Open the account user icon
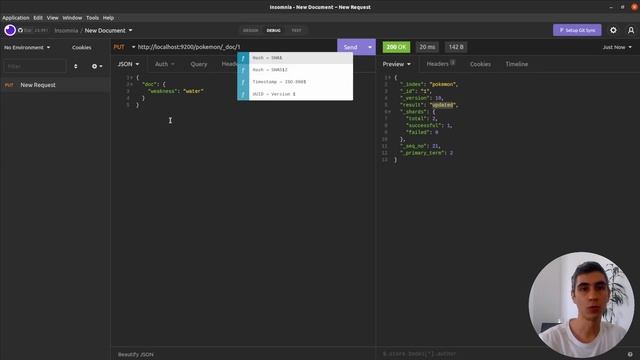The width and height of the screenshot is (640, 360). (x=631, y=30)
